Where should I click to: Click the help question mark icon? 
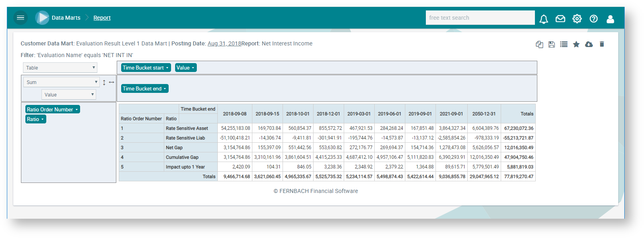coord(593,19)
